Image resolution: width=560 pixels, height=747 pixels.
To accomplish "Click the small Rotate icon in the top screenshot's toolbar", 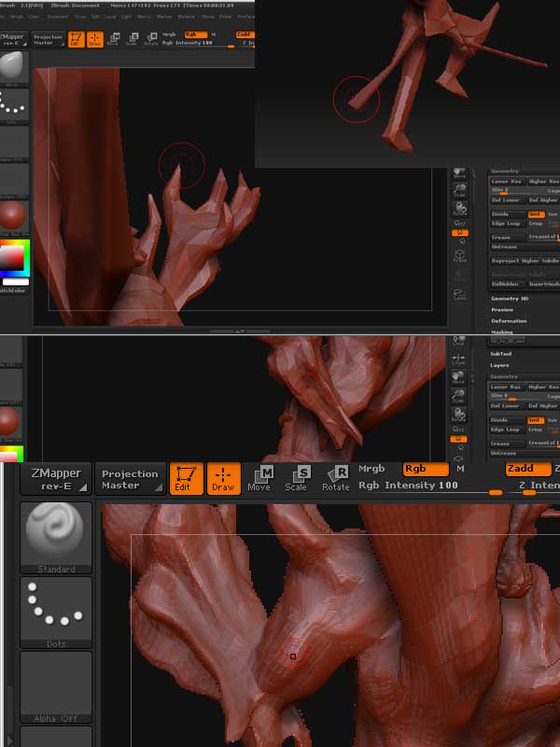I will tap(151, 39).
